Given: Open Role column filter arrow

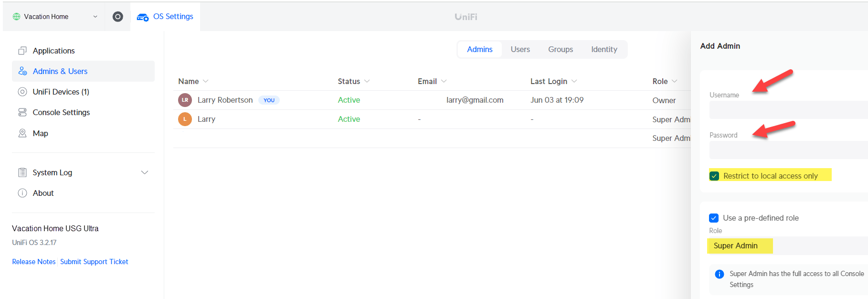Looking at the screenshot, I should click(675, 81).
